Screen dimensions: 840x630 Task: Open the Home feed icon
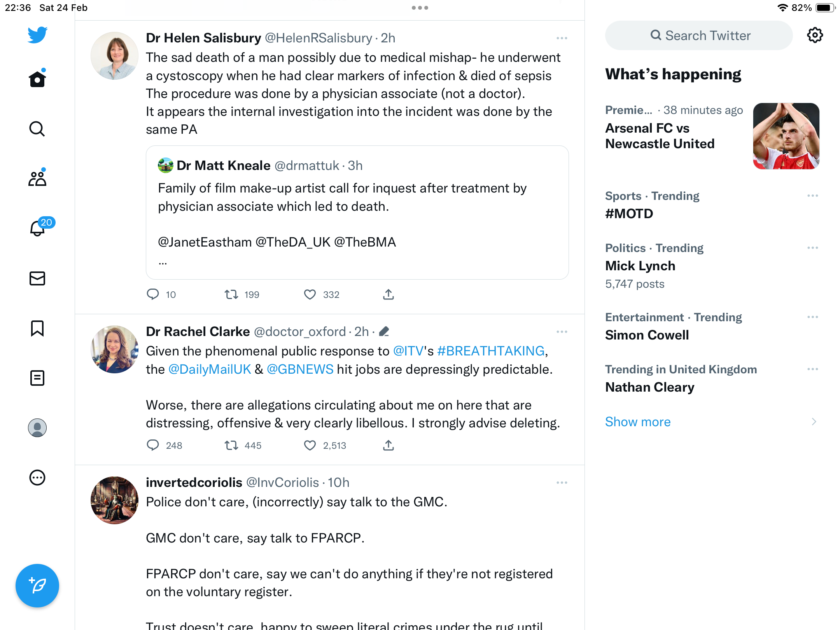pos(37,79)
